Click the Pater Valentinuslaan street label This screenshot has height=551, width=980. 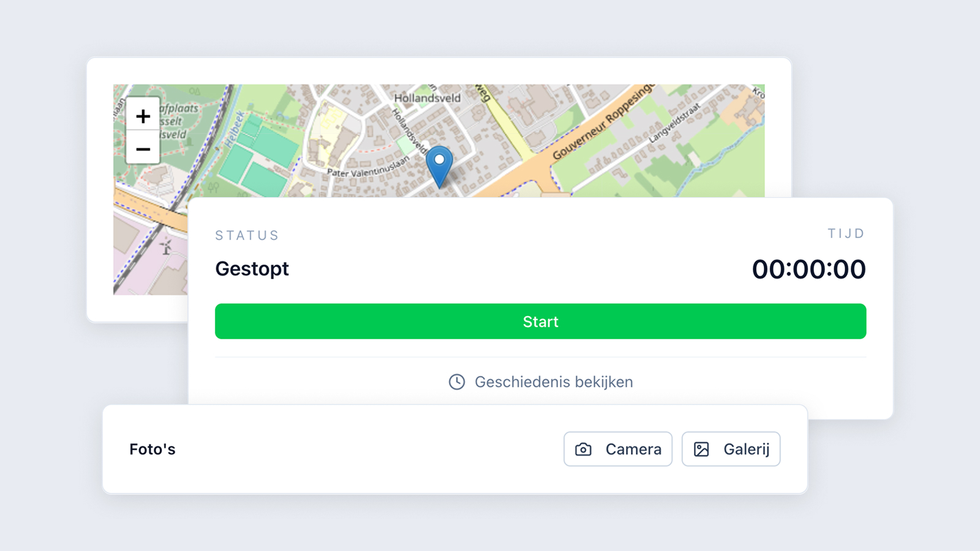[x=368, y=167]
